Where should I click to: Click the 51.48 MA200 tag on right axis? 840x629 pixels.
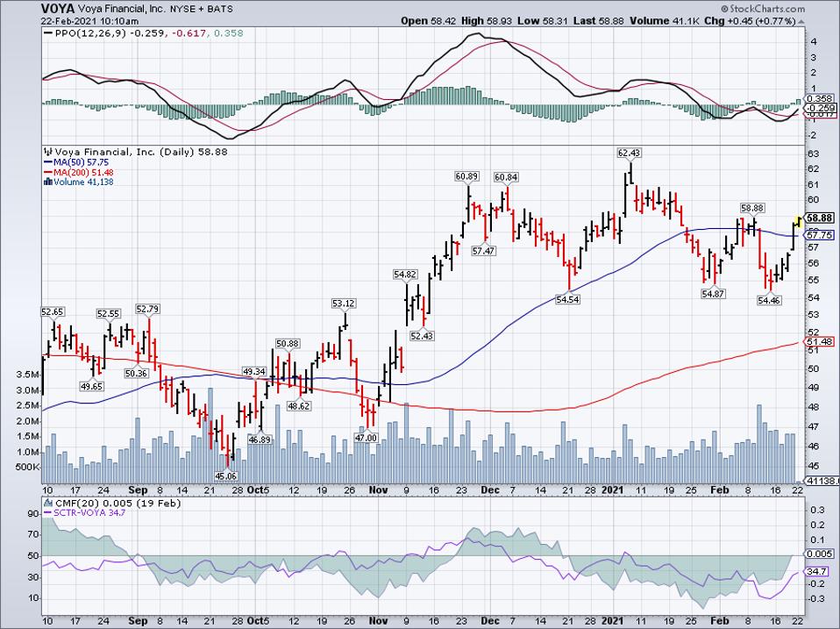click(x=819, y=342)
